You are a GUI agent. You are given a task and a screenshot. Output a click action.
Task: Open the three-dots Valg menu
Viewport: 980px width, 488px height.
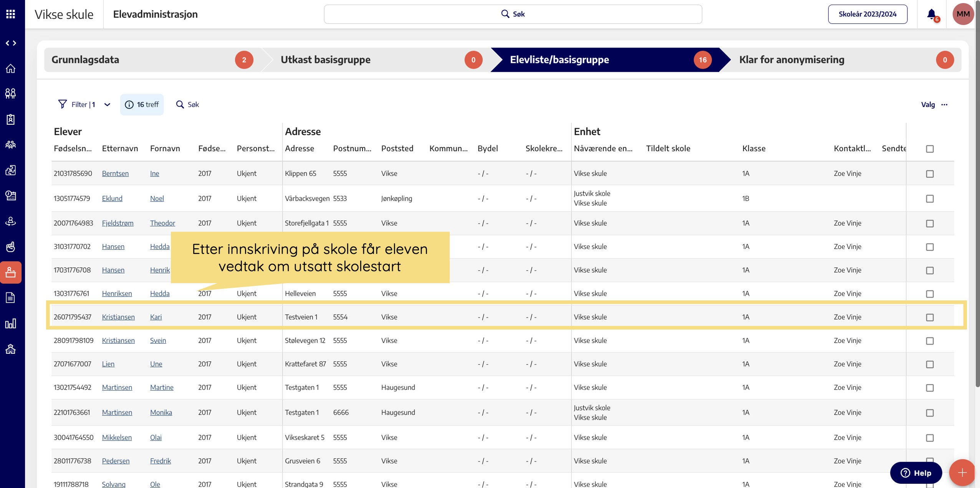[x=944, y=105]
